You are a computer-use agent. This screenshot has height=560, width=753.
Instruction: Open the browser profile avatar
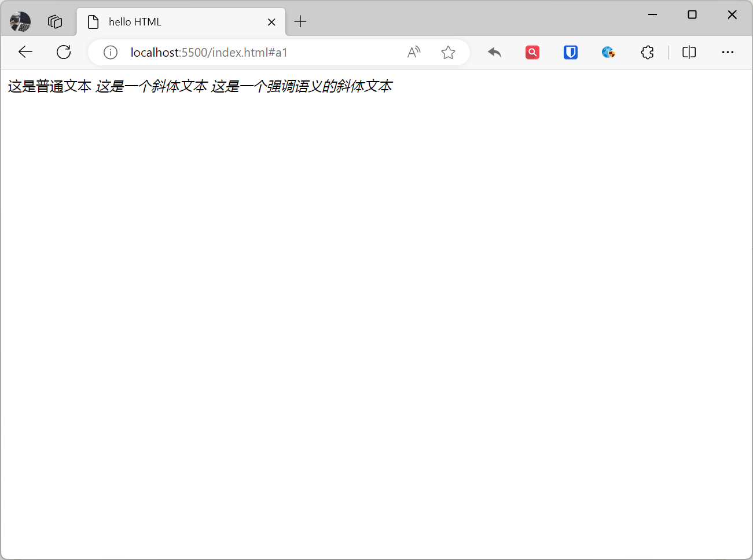coord(19,21)
